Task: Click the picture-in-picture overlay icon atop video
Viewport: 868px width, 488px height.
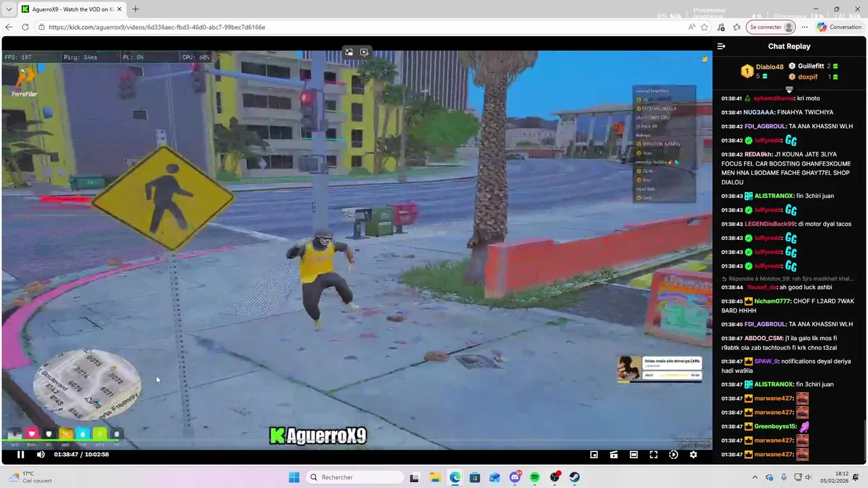Action: click(349, 52)
